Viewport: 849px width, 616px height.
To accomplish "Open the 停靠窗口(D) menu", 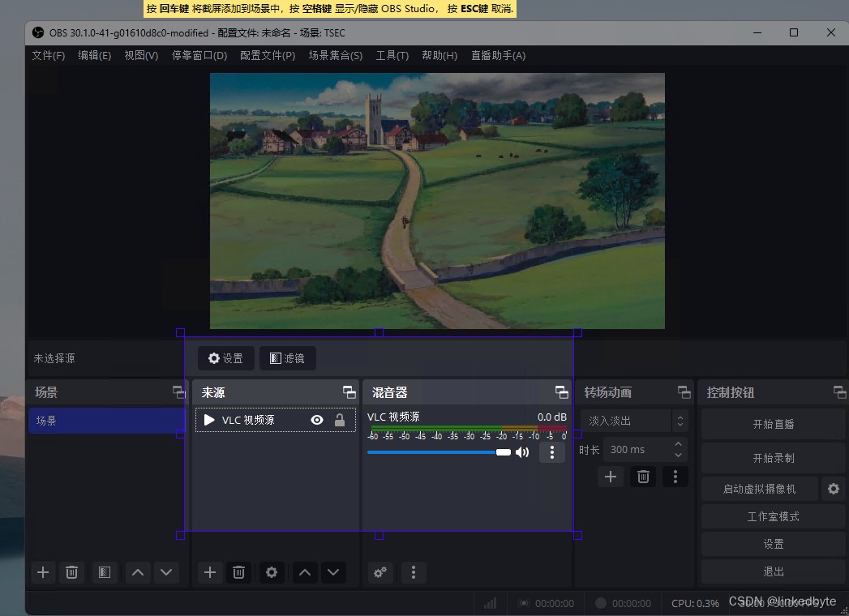I will pyautogui.click(x=199, y=56).
